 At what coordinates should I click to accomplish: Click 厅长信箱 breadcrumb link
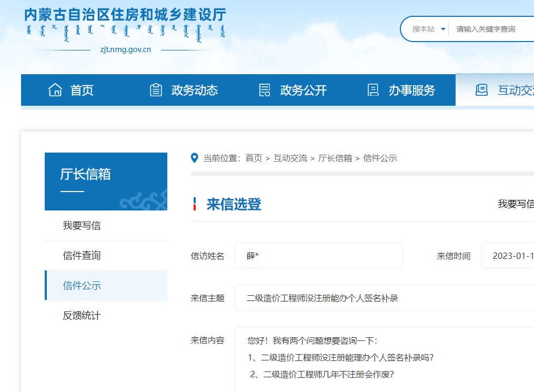[x=335, y=158]
